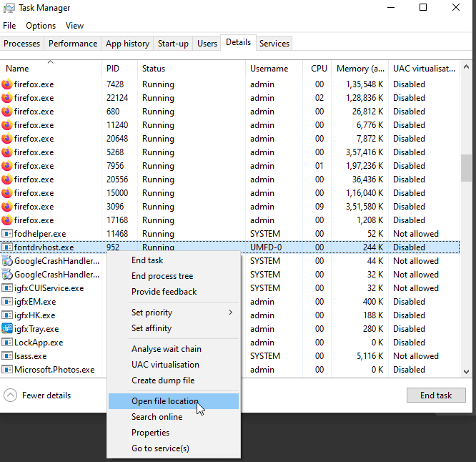Click the Fewer details label
476x462 pixels.
pos(46,395)
